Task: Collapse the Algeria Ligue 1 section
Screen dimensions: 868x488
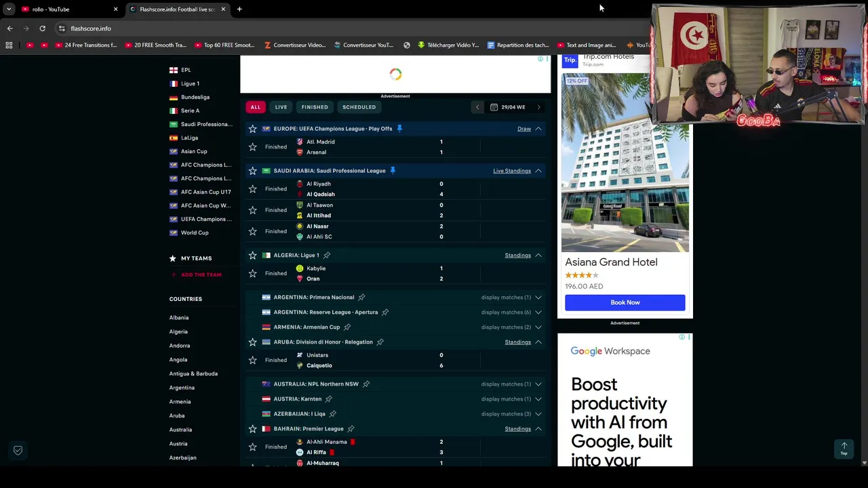Action: (538, 256)
